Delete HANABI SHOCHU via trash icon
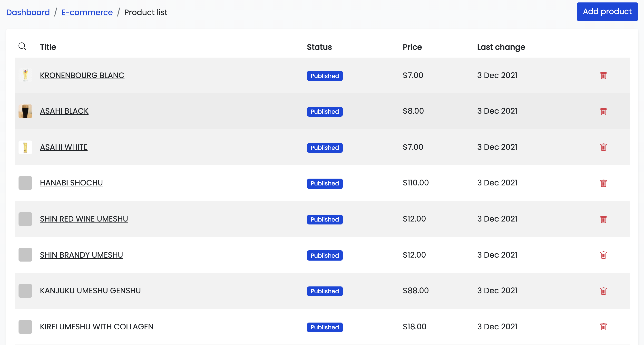Screen dimensions: 644x345 tap(603, 183)
